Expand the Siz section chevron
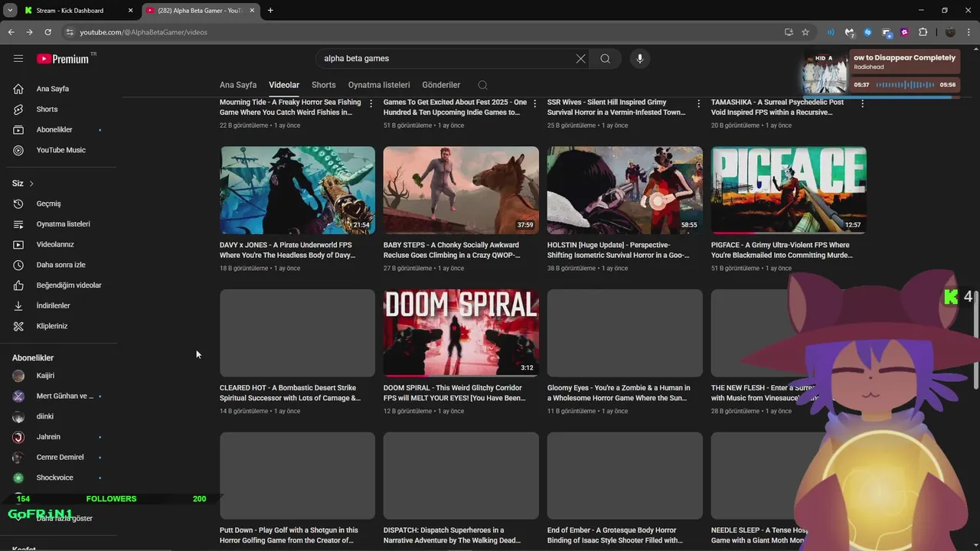 tap(31, 184)
